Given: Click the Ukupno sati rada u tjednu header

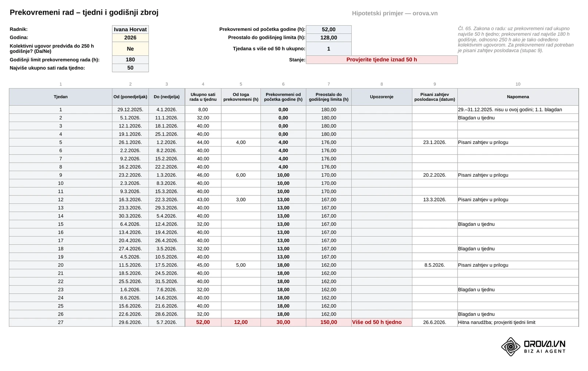Looking at the screenshot, I should 203,97.
